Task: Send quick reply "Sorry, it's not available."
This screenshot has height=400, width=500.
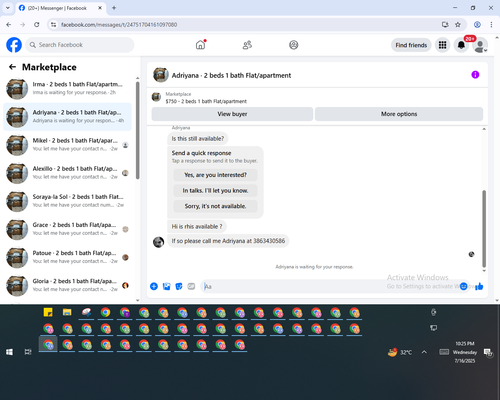Action: pyautogui.click(x=215, y=206)
